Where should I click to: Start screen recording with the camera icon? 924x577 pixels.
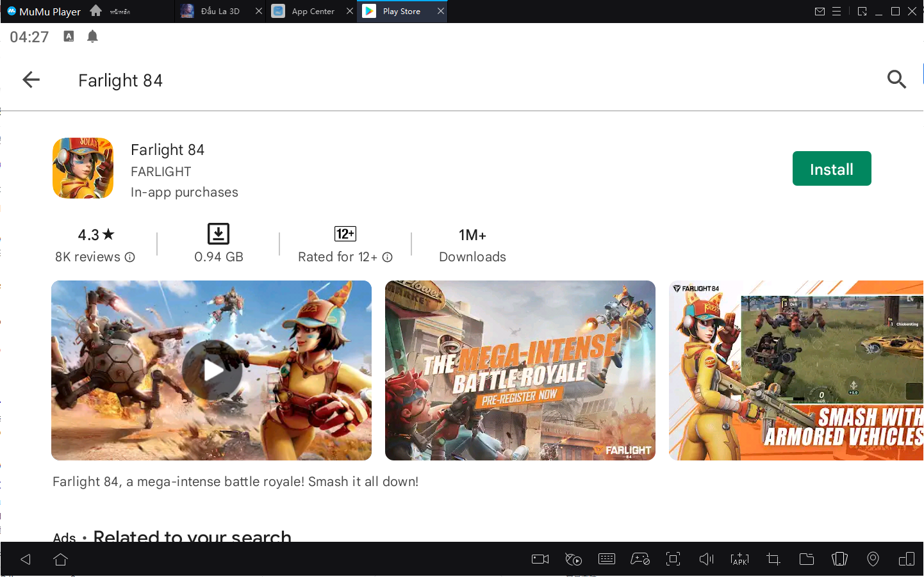540,559
